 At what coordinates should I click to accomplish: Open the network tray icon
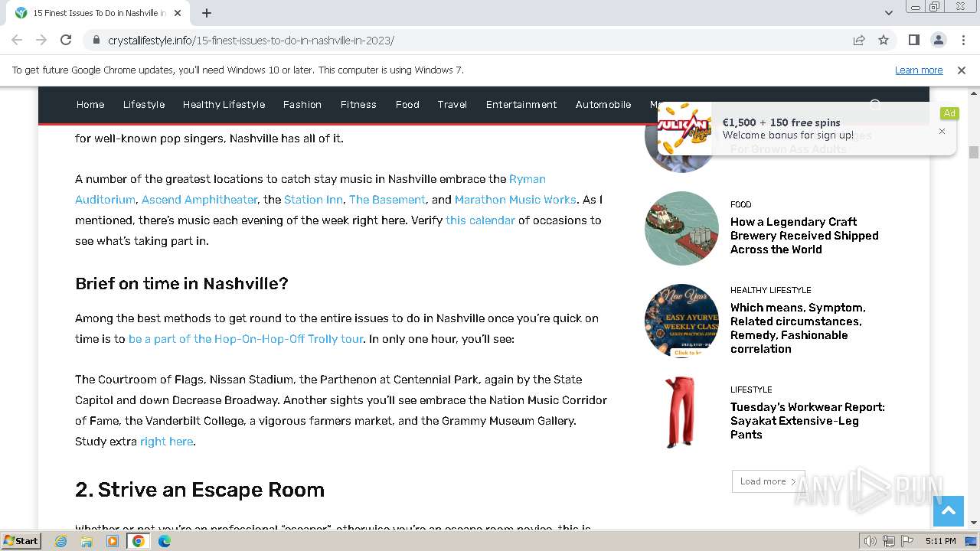pyautogui.click(x=889, y=541)
